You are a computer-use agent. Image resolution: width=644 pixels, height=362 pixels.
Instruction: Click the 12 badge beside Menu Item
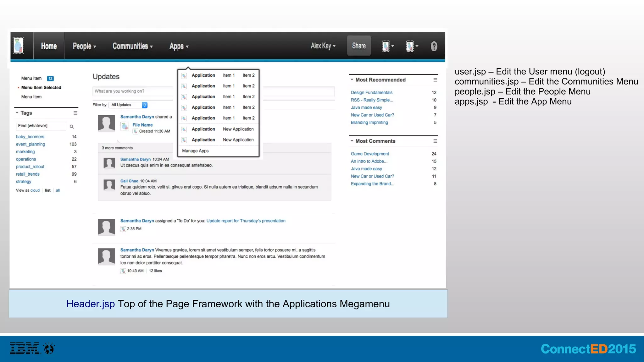pyautogui.click(x=50, y=79)
